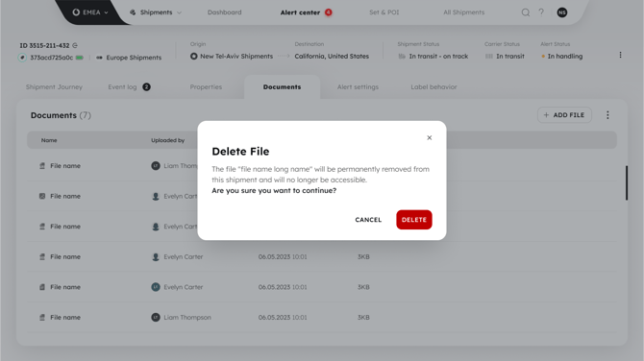The height and width of the screenshot is (361, 644).
Task: Click the image file icon in second row
Action: coord(42,196)
